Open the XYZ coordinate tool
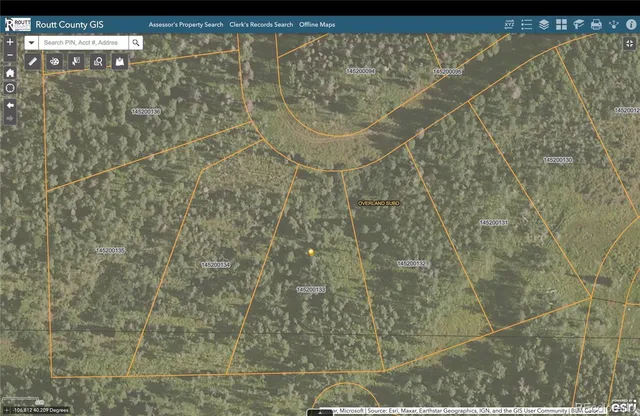Image resolution: width=640 pixels, height=416 pixels. [x=509, y=24]
